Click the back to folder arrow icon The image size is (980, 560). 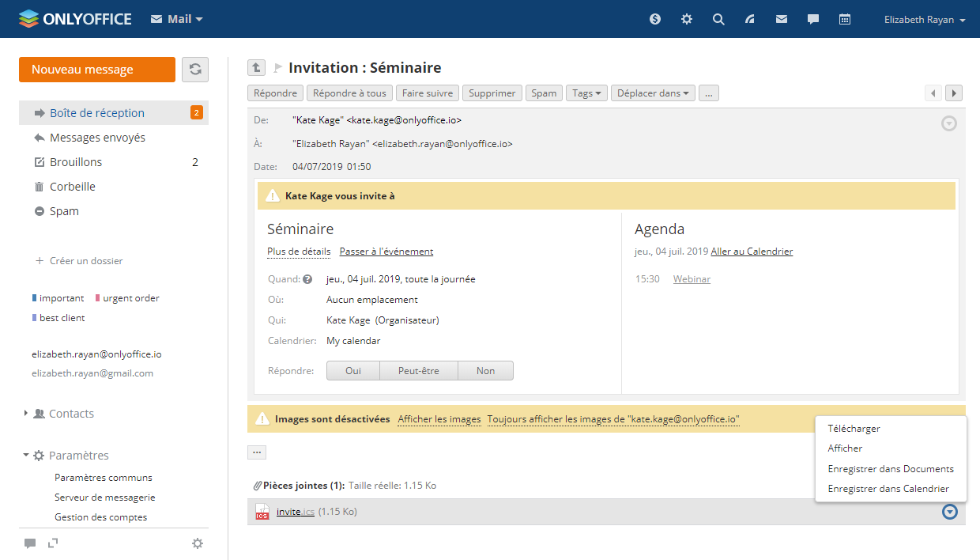coord(256,68)
